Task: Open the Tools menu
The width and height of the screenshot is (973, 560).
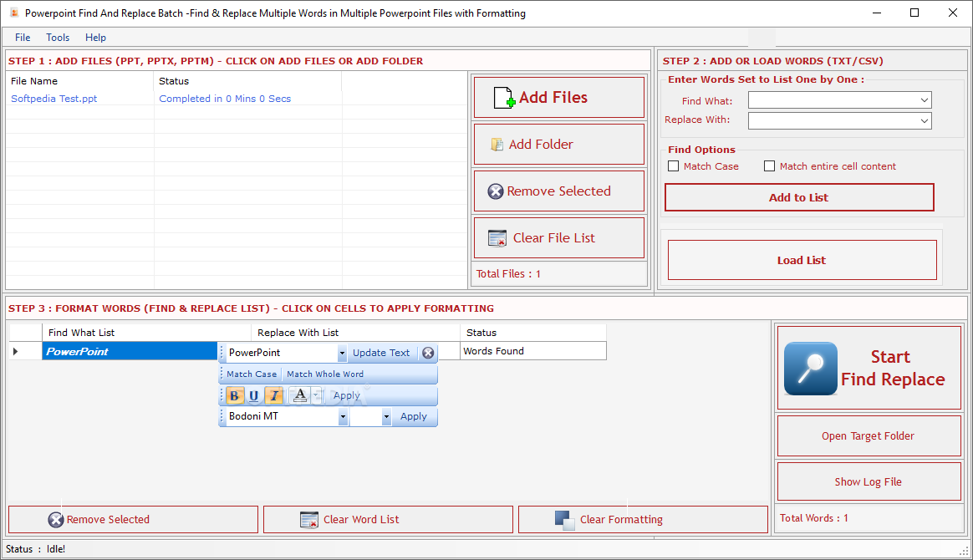Action: click(x=58, y=38)
